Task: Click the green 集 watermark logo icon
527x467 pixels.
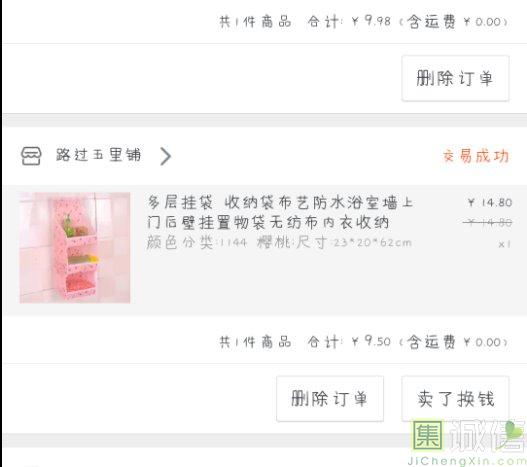Action: [x=428, y=436]
